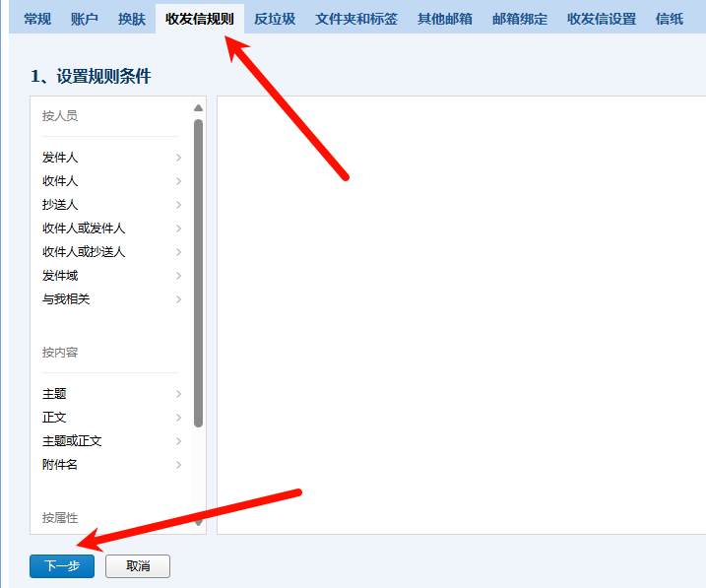
Task: Expand the 发件人 condition arrow
Action: tap(178, 158)
